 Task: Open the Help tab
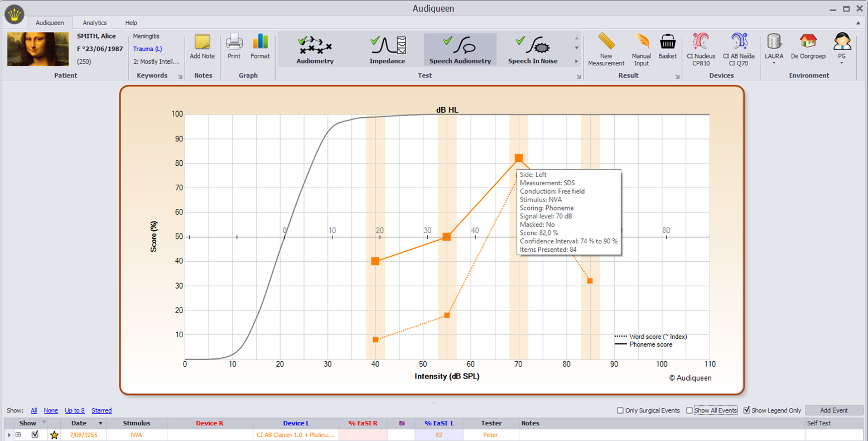(x=131, y=23)
